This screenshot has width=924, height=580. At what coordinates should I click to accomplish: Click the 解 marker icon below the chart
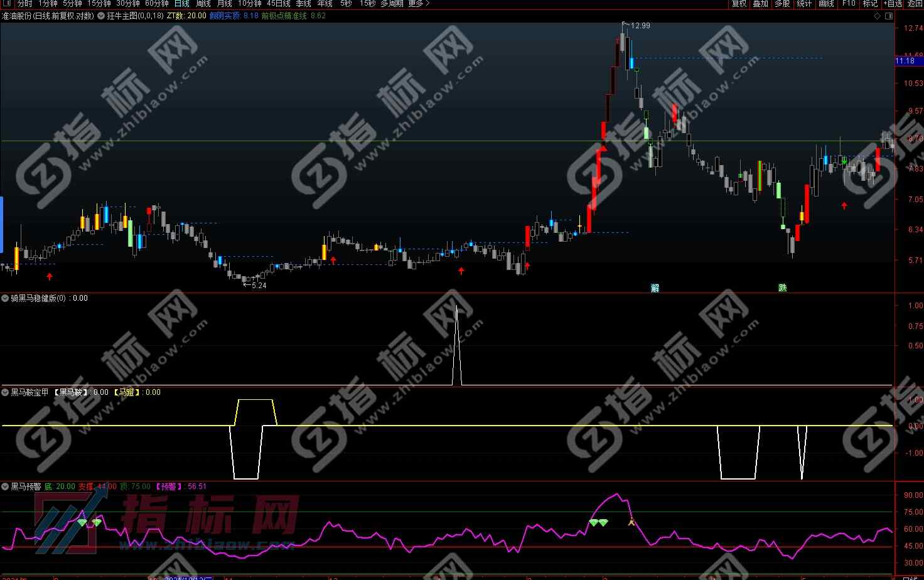tap(655, 288)
